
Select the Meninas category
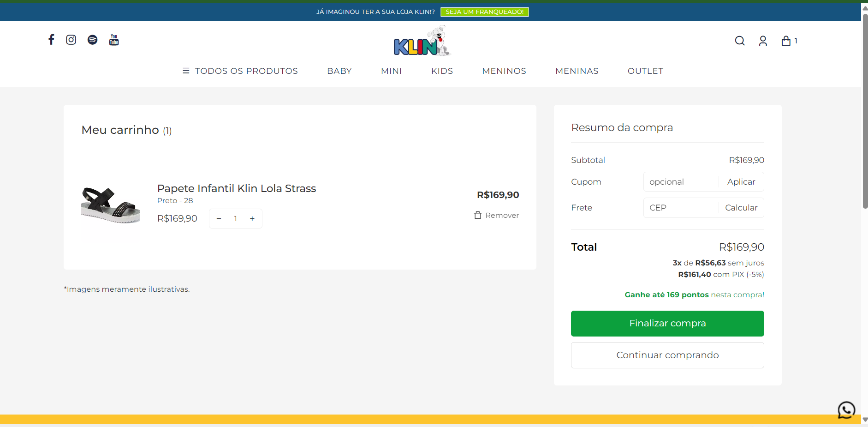click(x=577, y=71)
